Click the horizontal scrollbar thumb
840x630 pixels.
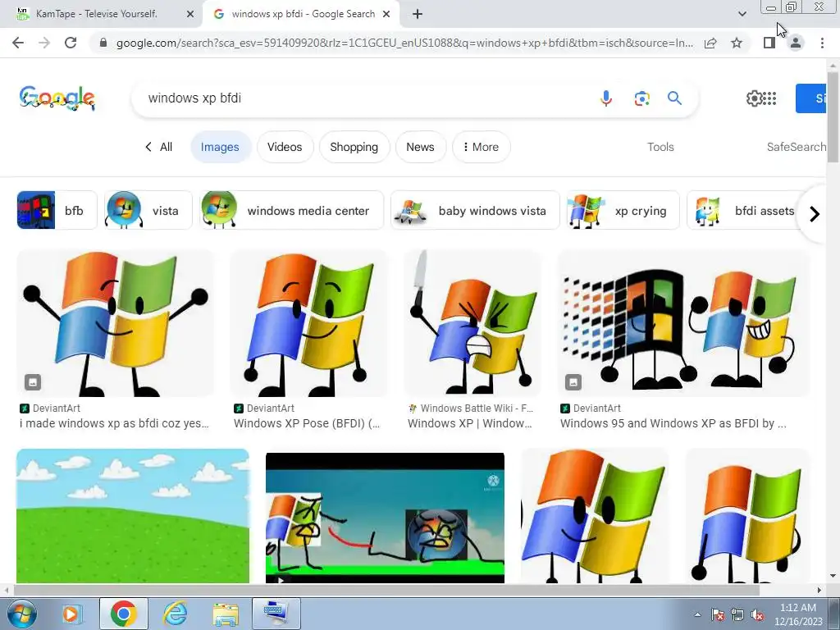coord(386,590)
